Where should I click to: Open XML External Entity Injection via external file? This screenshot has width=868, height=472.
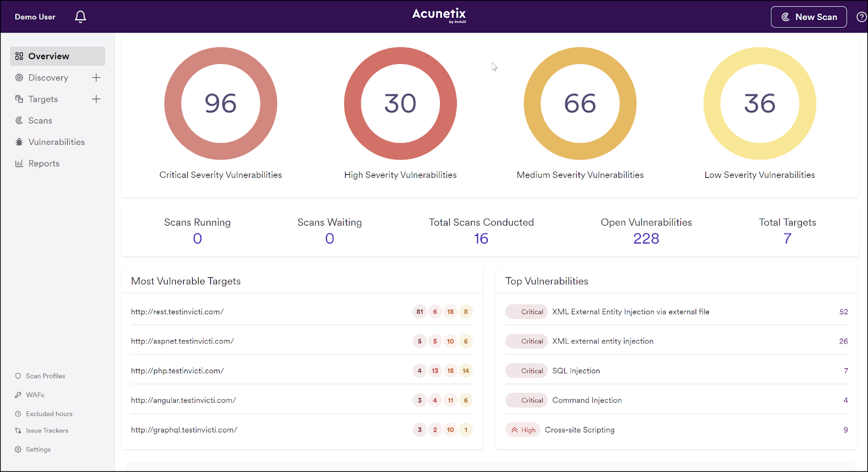631,312
